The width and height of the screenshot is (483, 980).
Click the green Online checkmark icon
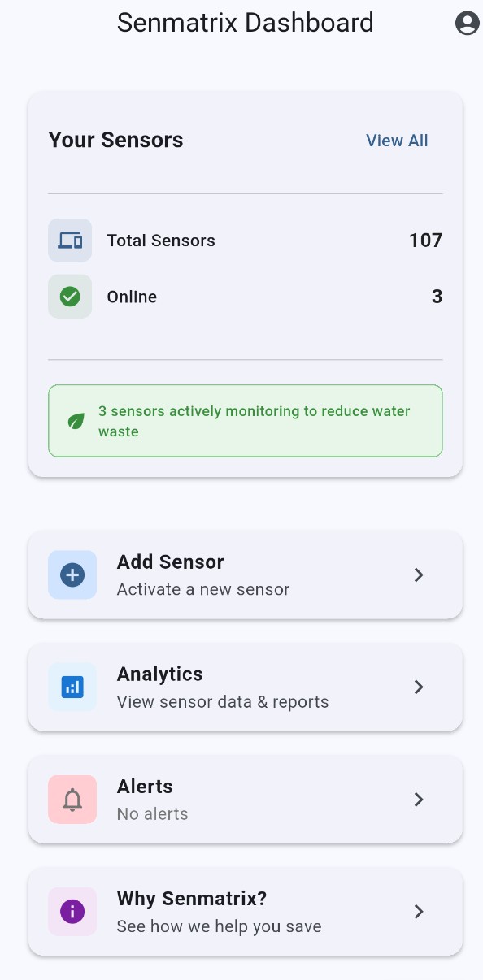point(69,297)
